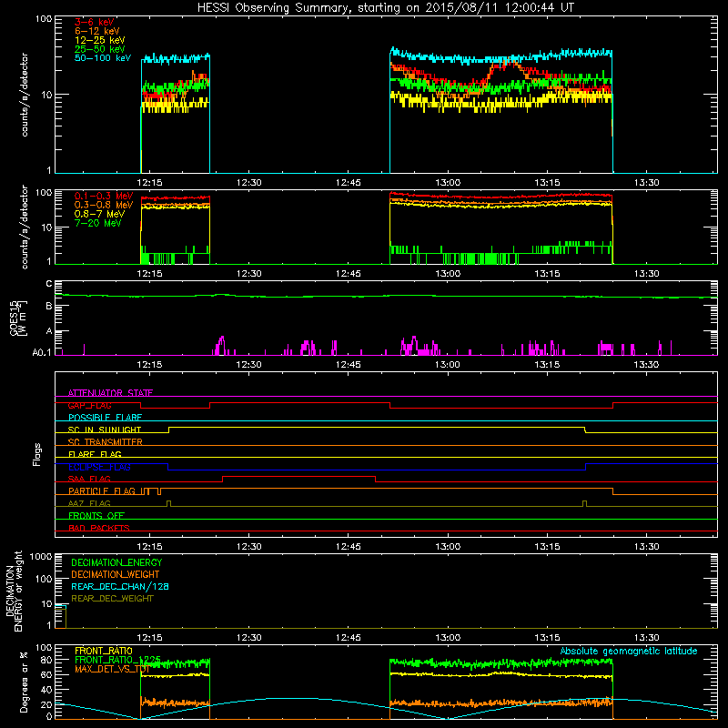728x728 pixels.
Task: Click the FRONT_RATIO legend label
Action: pyautogui.click(x=104, y=651)
